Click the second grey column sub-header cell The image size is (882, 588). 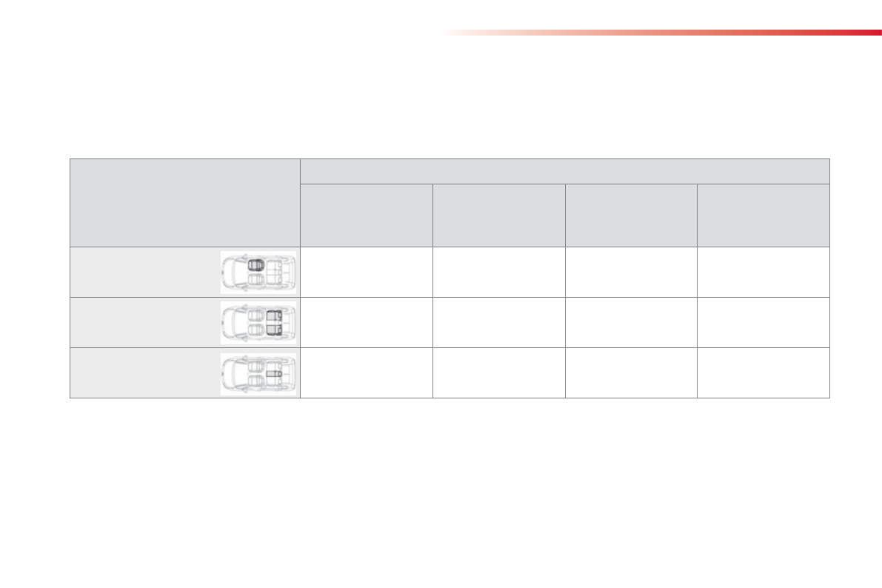click(498, 215)
